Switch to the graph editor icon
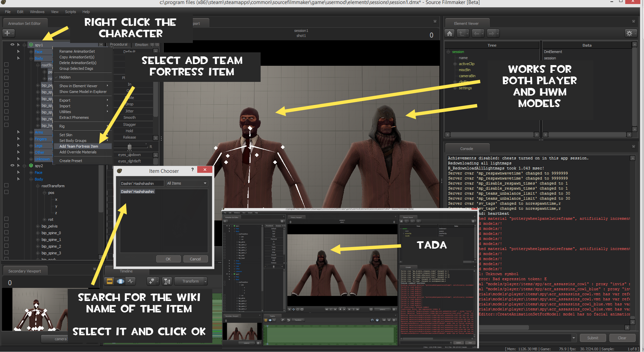The width and height of the screenshot is (644, 352). (x=130, y=281)
